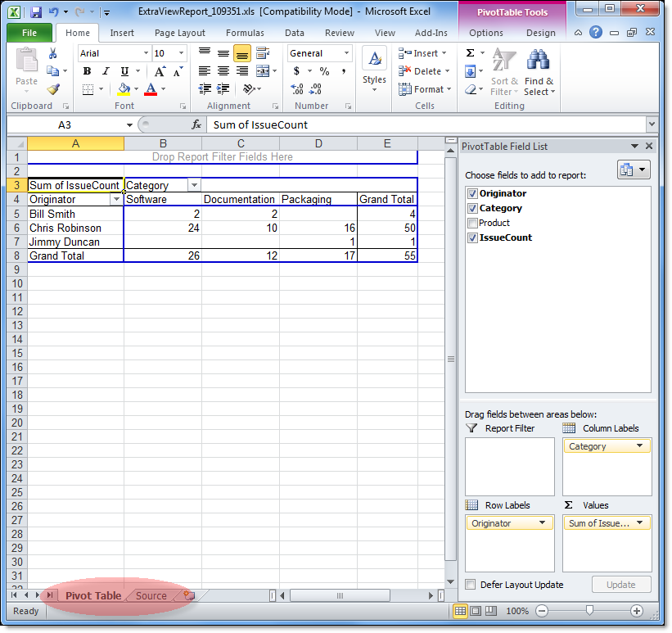Click the Zoom In plus button
The width and height of the screenshot is (672, 633).
[x=637, y=611]
